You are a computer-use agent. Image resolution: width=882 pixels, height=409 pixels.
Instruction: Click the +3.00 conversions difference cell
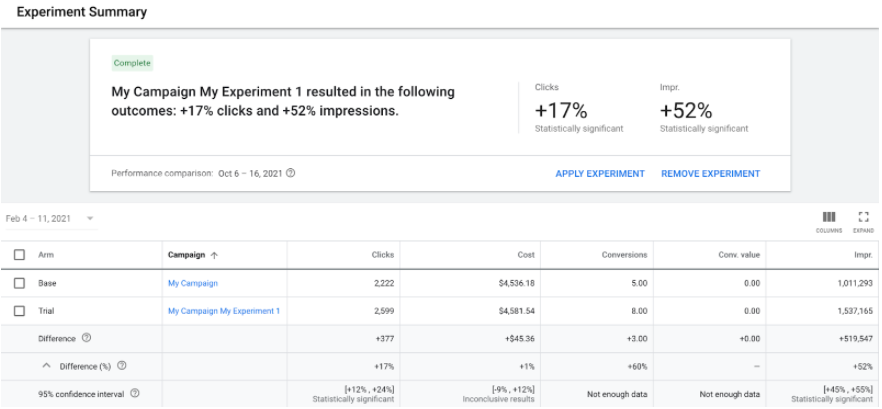pyautogui.click(x=637, y=338)
